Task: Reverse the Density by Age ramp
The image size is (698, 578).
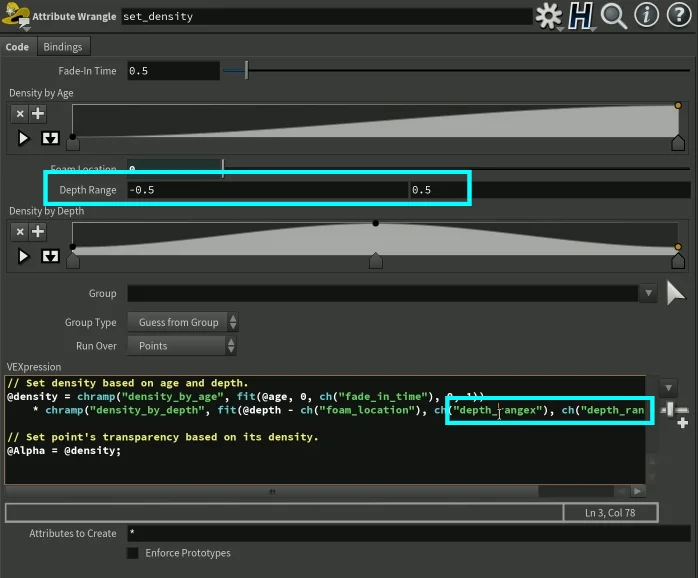Action: coord(50,138)
